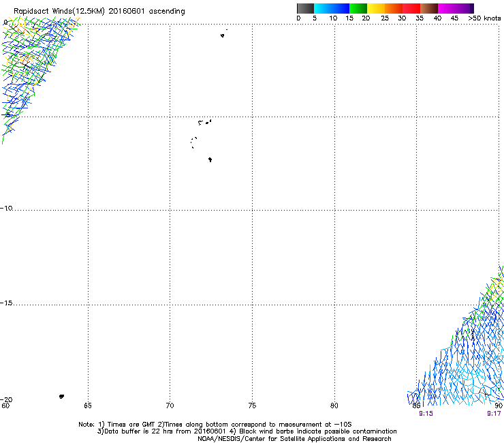Click the island mark near the top, west of 75
This screenshot has width=504, height=443.
pos(223,35)
